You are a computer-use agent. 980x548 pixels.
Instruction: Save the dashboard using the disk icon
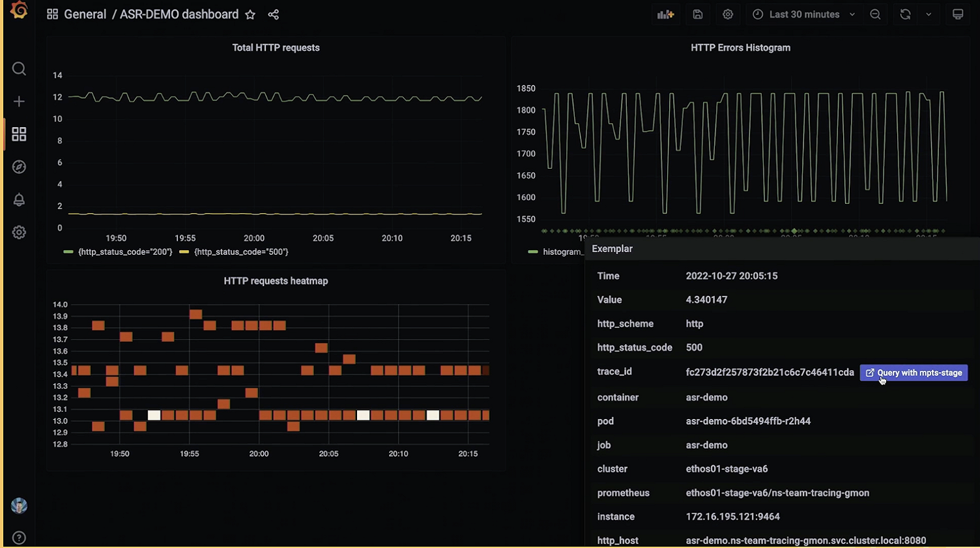coord(697,14)
